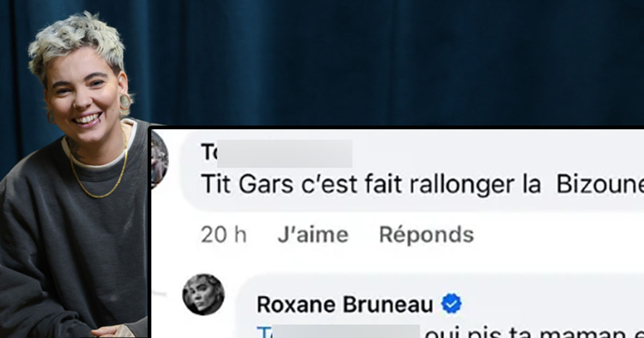
Task: Click the blue verified badge beside Roxane Bruneau
Action: tap(451, 305)
